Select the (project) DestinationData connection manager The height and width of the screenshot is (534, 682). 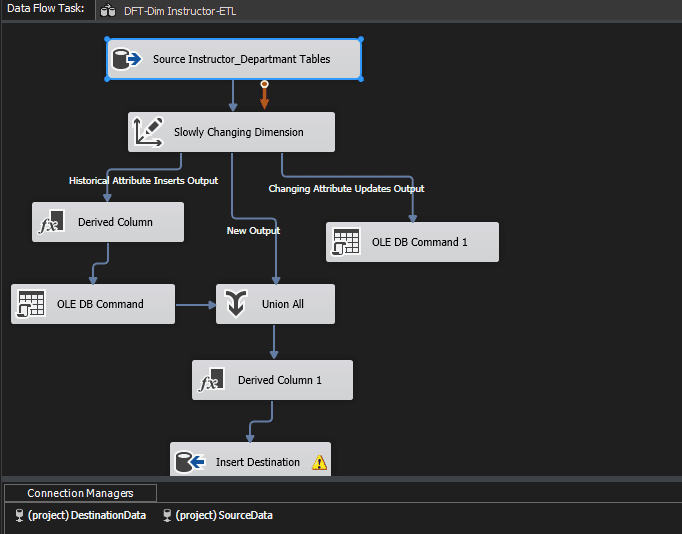(80, 515)
